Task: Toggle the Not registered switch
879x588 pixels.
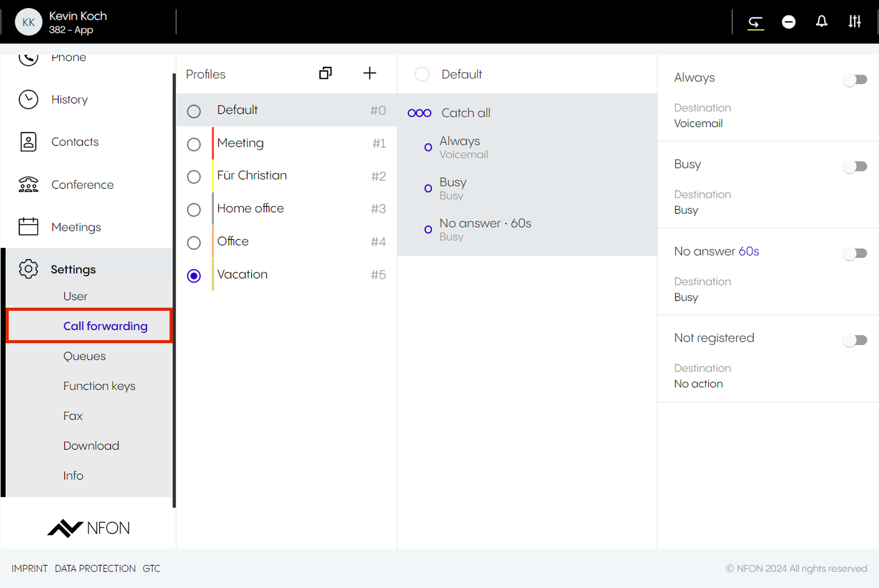Action: click(855, 340)
